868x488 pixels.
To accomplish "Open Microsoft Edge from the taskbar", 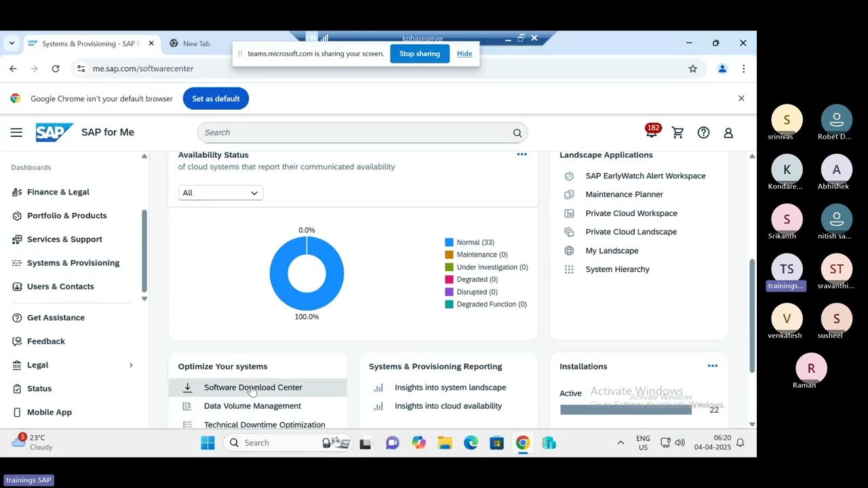I will (471, 443).
